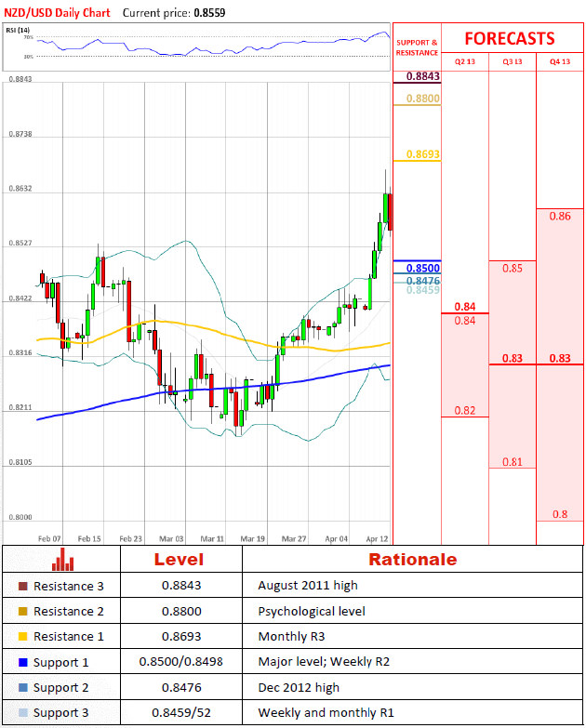586x728 pixels.
Task: Click the Mar 11 date axis label
Action: 212,538
